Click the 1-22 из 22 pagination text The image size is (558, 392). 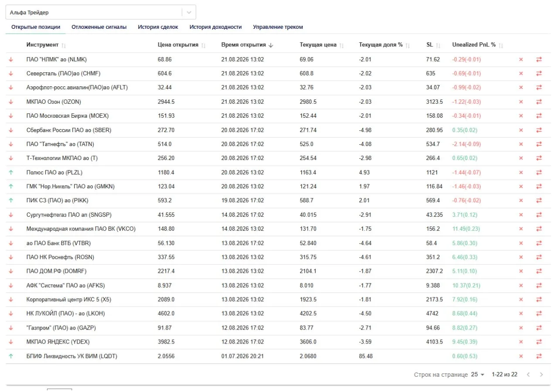point(504,375)
